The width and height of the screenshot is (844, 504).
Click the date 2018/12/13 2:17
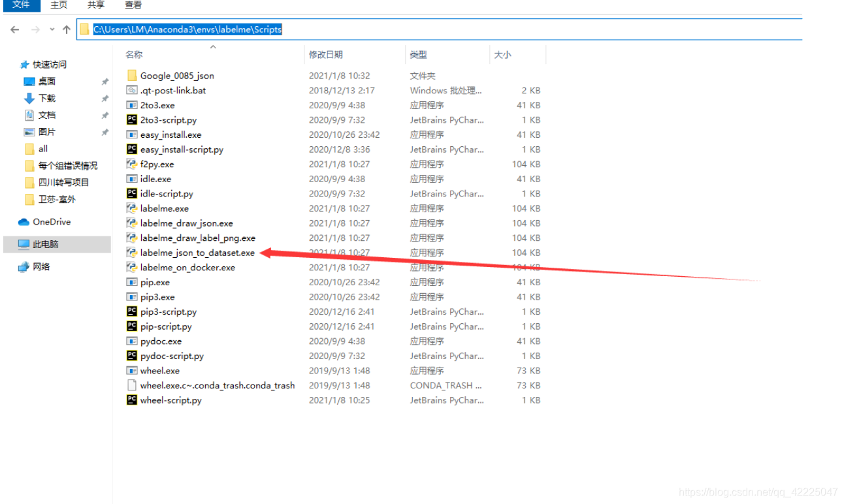coord(342,91)
